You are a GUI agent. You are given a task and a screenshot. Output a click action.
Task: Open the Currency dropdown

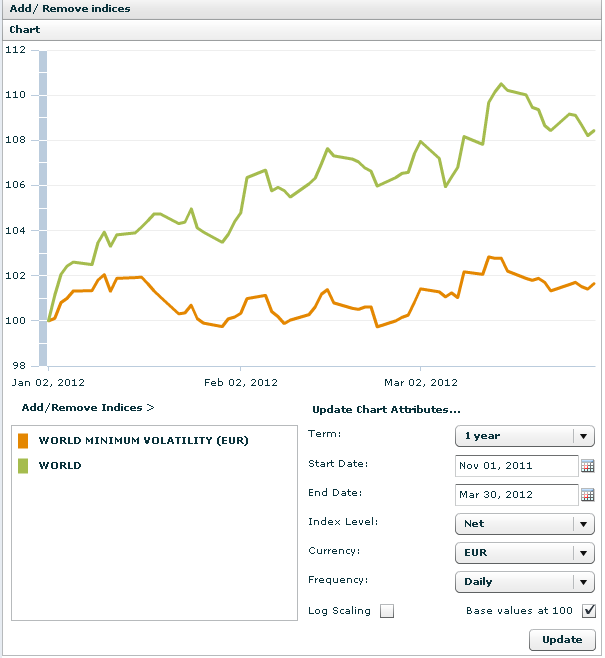[x=582, y=553]
